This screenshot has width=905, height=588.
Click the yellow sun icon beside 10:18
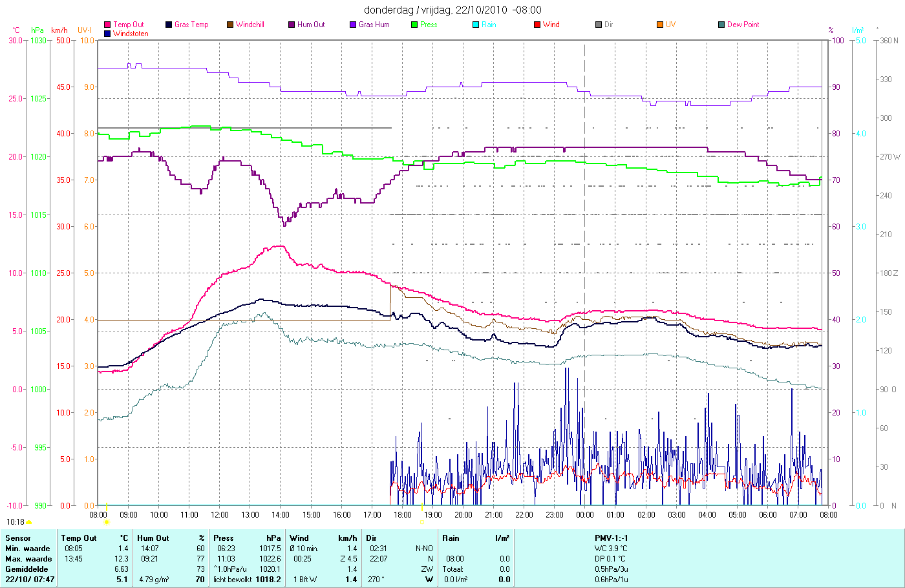(29, 522)
